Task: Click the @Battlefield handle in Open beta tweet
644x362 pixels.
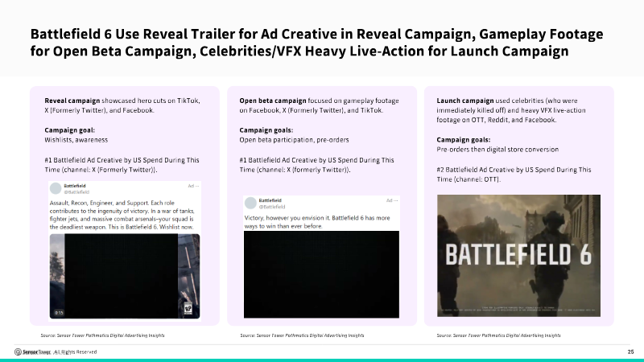Action: [x=272, y=207]
